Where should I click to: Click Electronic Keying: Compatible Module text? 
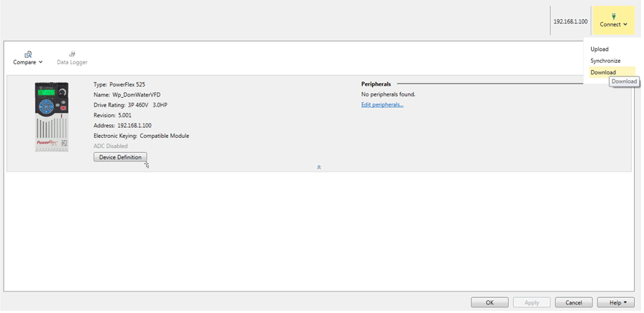[x=141, y=136]
